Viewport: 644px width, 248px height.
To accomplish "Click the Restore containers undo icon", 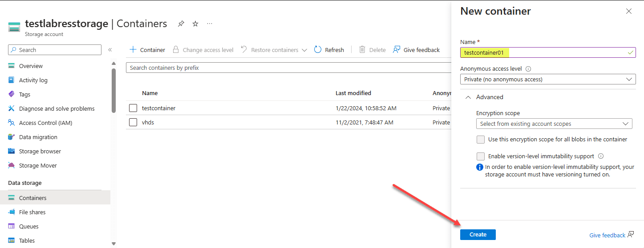I will 244,50.
